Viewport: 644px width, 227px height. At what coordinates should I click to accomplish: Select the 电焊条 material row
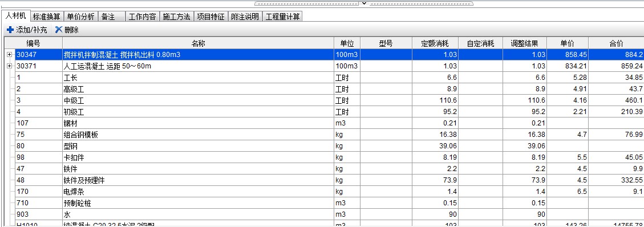coord(323,192)
